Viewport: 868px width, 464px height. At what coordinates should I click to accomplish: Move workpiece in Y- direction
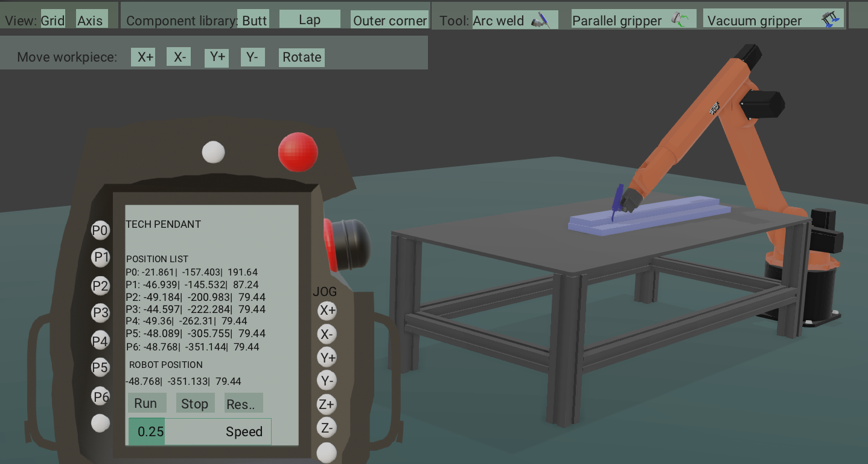[253, 57]
